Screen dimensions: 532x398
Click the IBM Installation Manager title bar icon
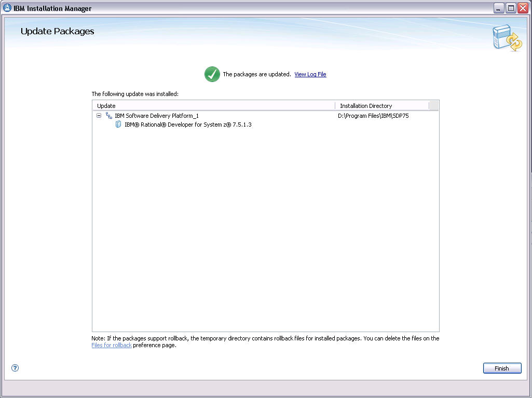[7, 8]
